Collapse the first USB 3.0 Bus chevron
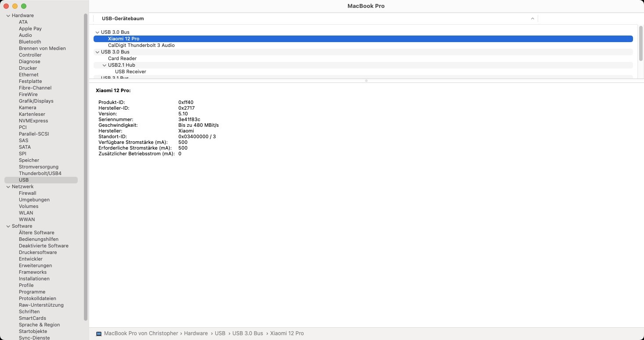644x340 pixels. [98, 32]
